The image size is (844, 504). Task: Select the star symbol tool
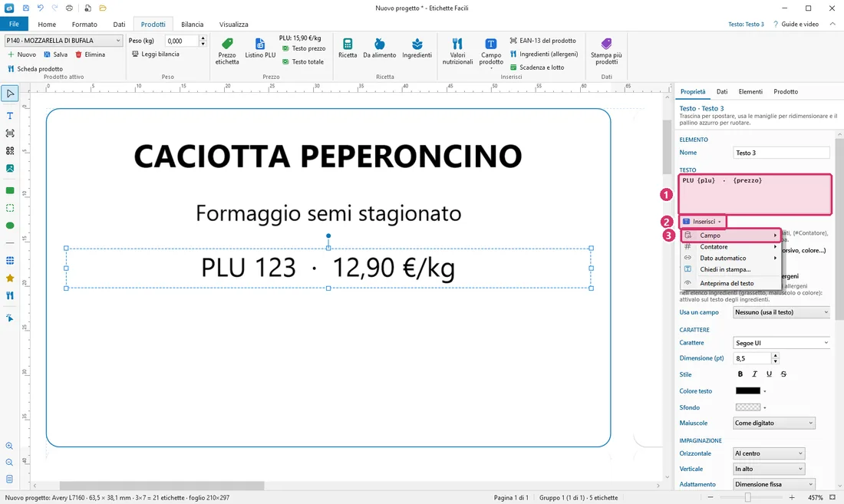[x=10, y=278]
